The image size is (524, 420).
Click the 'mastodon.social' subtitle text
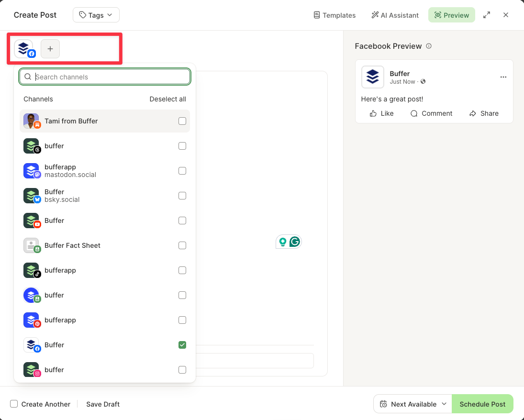[x=70, y=175]
